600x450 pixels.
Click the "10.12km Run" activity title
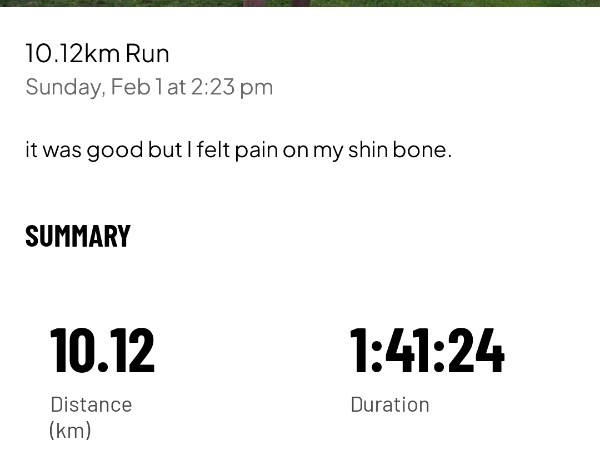97,53
